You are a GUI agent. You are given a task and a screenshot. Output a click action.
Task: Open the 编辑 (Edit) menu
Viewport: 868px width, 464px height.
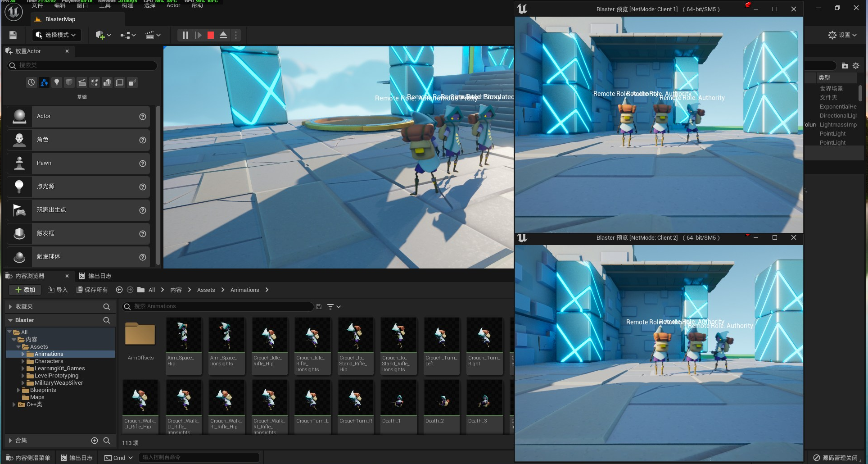point(60,5)
